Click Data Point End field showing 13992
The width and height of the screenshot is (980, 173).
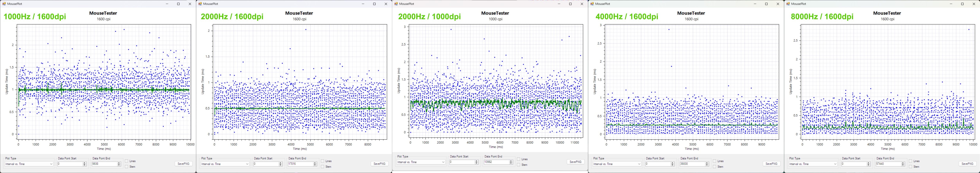click(x=496, y=162)
